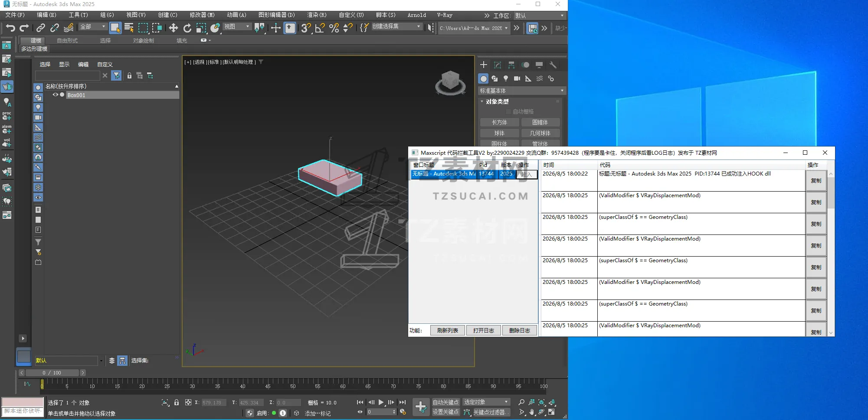Click the time slider showing 0 / 100
Image resolution: width=868 pixels, height=420 pixels.
52,373
